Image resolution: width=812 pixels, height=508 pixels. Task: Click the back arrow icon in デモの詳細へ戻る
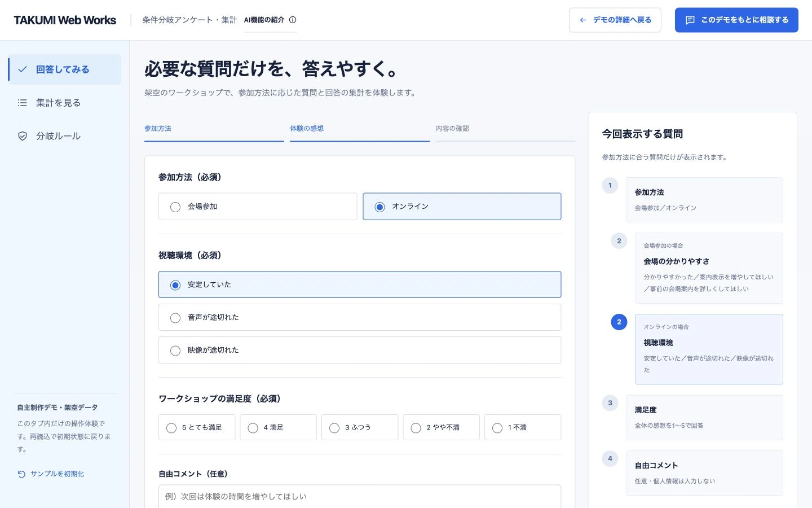tap(583, 20)
